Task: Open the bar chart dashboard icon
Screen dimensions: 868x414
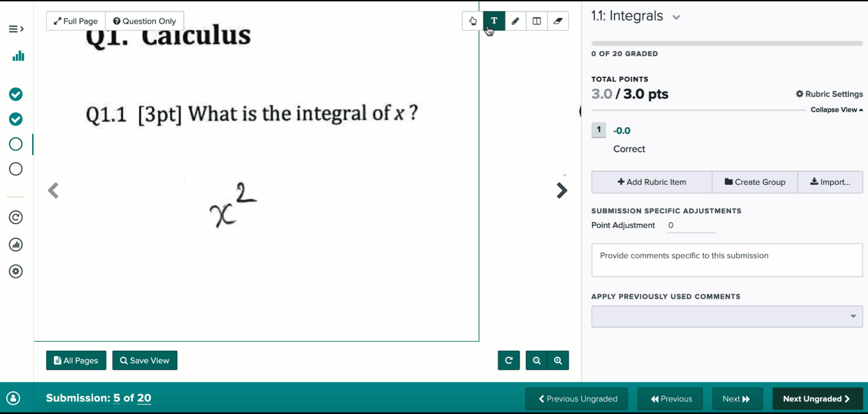Action: [x=18, y=56]
